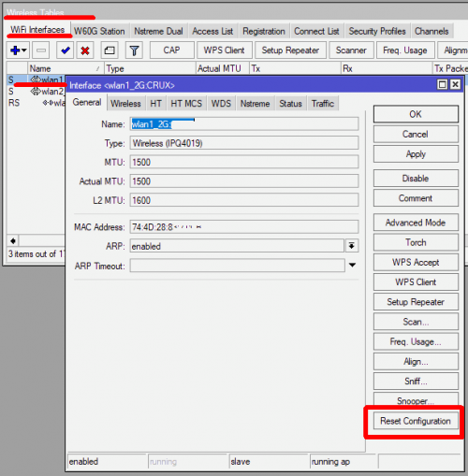This screenshot has height=476, width=468.
Task: Click the Reset Configuration button
Action: click(x=416, y=421)
